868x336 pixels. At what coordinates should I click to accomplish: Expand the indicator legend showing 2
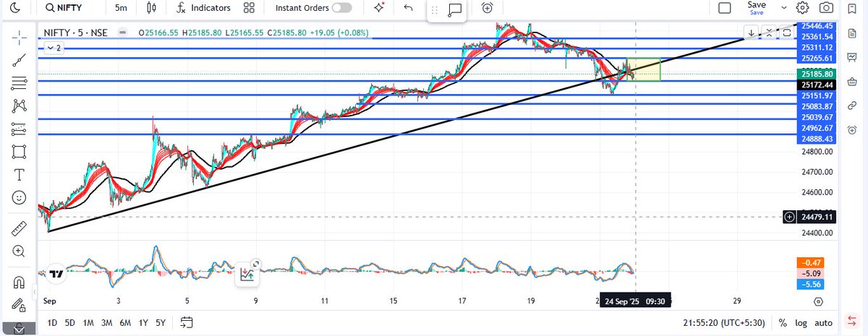tap(54, 48)
